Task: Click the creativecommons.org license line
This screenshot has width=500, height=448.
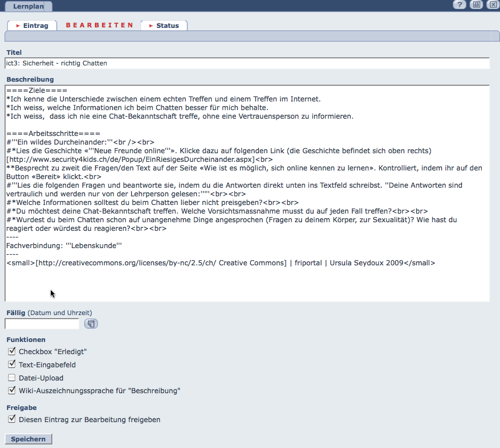Action: point(221,263)
